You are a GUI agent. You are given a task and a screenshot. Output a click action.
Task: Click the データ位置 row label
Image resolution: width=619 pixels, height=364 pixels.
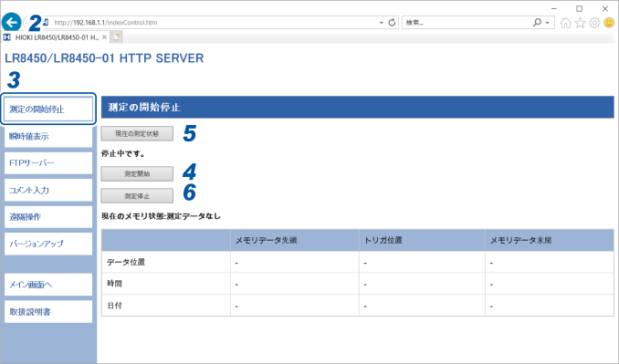126,262
